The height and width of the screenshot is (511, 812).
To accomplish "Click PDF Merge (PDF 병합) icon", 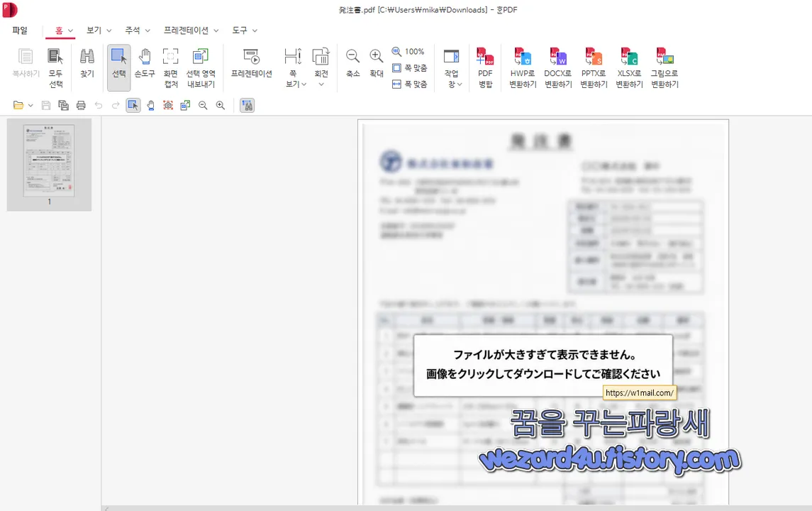I will pyautogui.click(x=485, y=68).
